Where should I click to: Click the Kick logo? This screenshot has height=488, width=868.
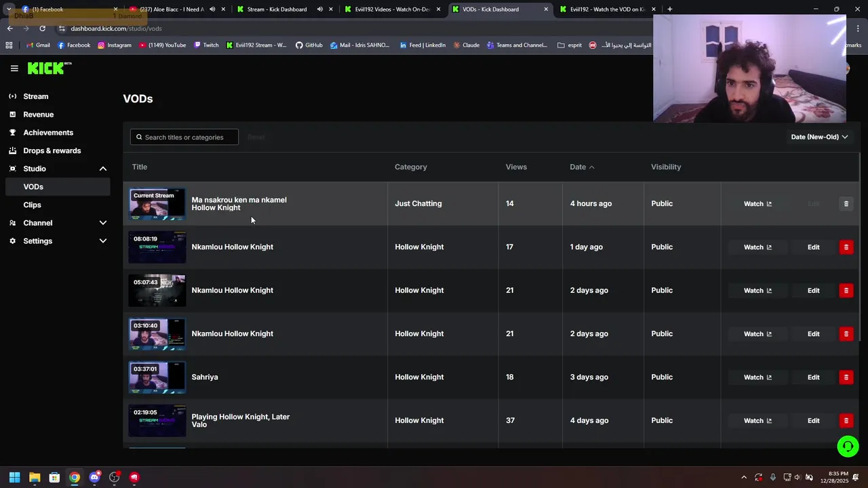pos(49,68)
